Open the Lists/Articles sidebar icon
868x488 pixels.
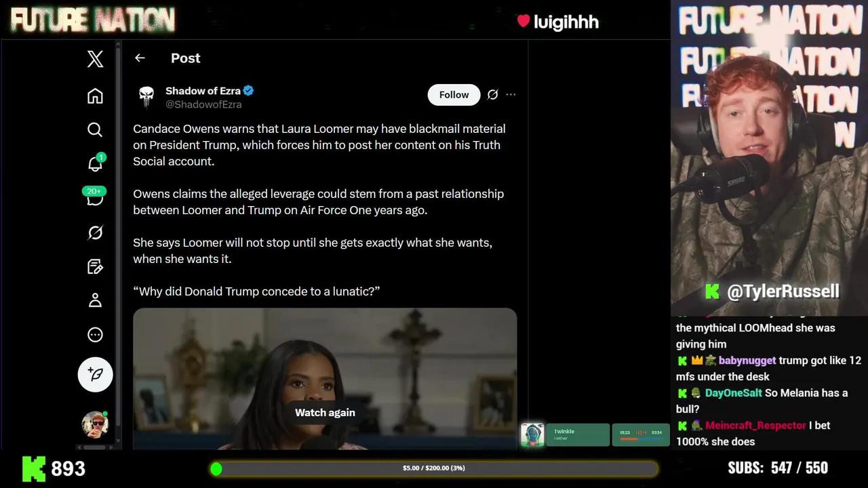[x=95, y=266]
